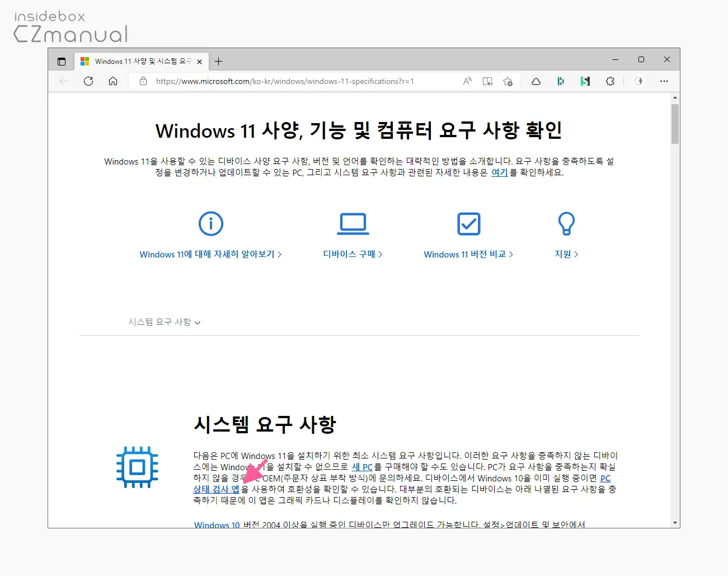Open Immersive Reader icon
This screenshot has width=728, height=576.
coord(487,81)
